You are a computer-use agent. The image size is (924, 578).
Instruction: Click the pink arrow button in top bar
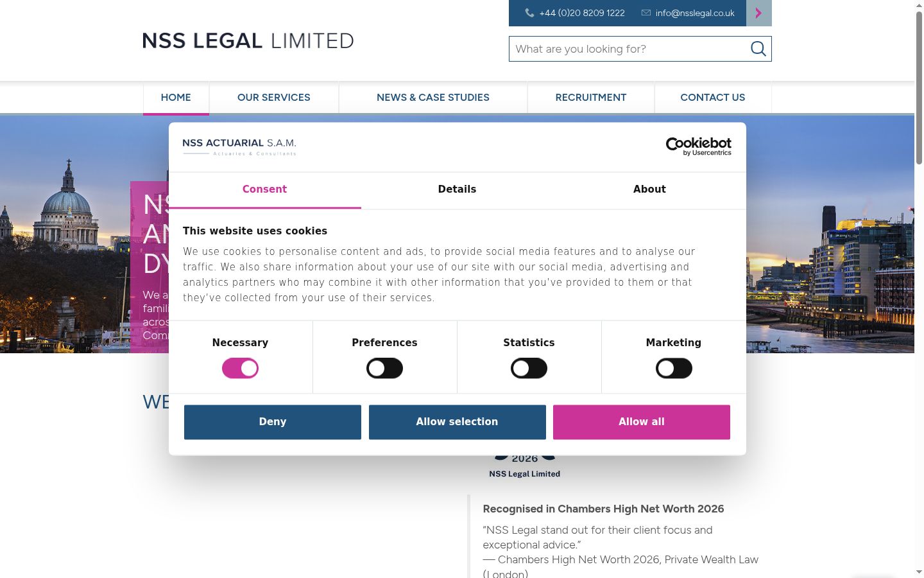coord(758,13)
